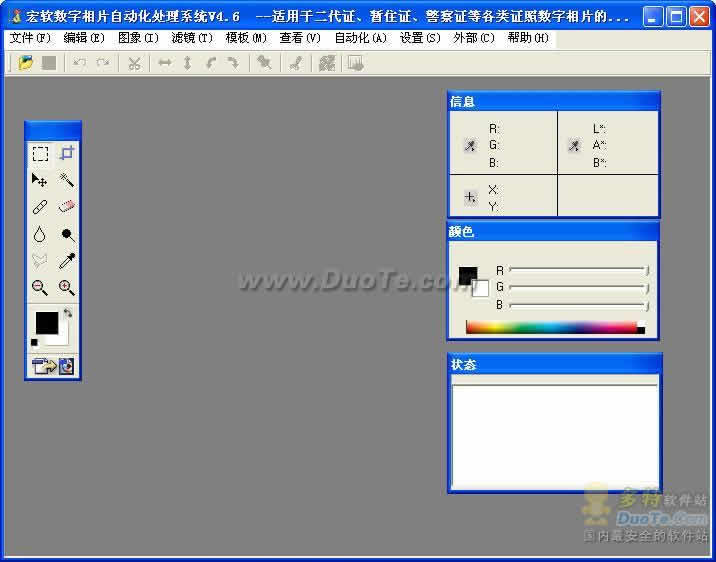Select the zoom out magnifier tool

(40, 288)
